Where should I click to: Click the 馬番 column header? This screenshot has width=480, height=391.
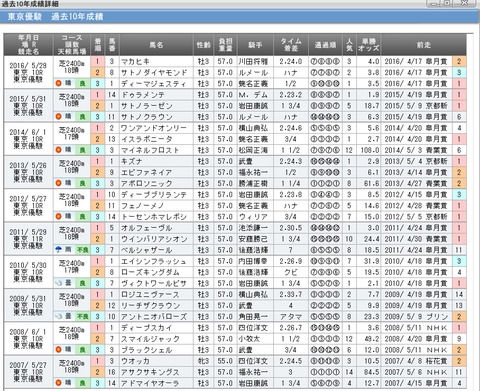pyautogui.click(x=112, y=45)
